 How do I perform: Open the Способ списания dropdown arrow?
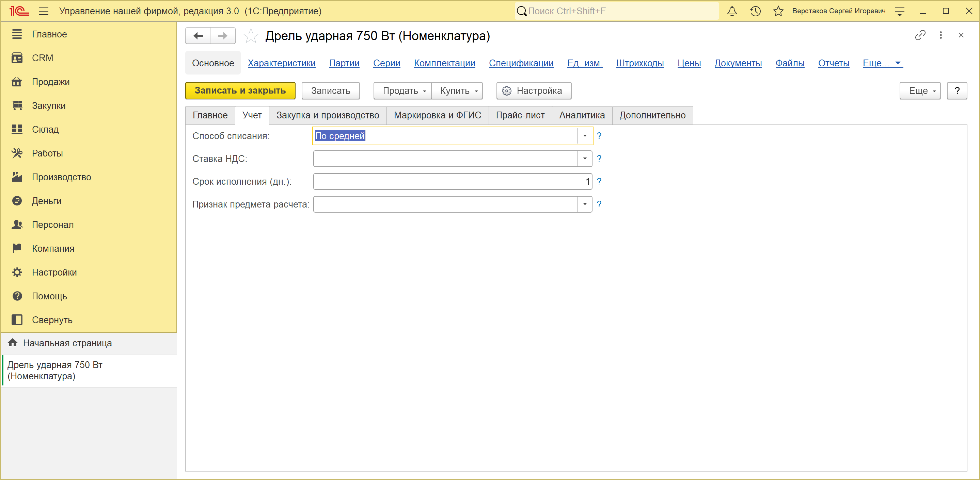pyautogui.click(x=585, y=136)
